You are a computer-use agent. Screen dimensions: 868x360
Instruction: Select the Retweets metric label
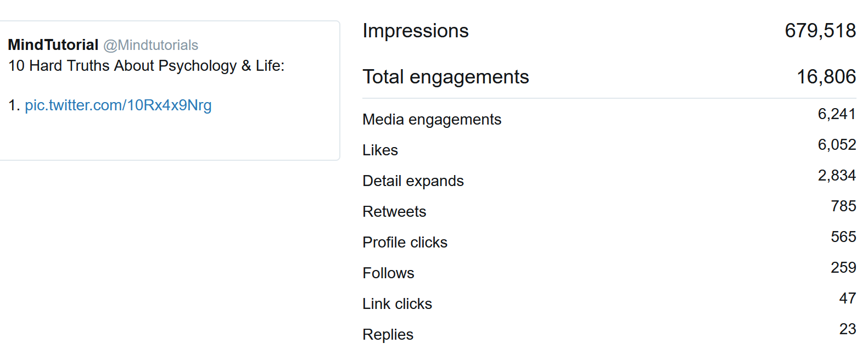394,212
